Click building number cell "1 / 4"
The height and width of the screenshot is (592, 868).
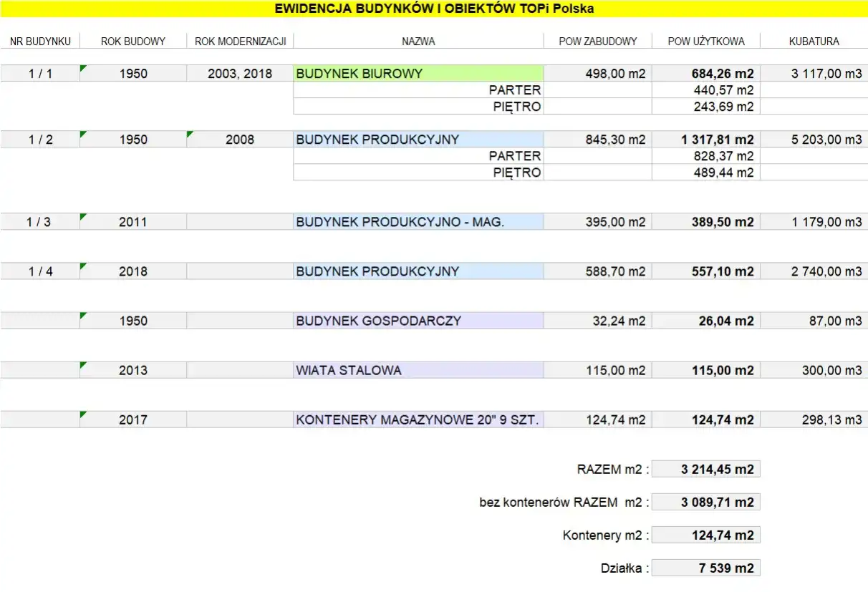(40, 271)
